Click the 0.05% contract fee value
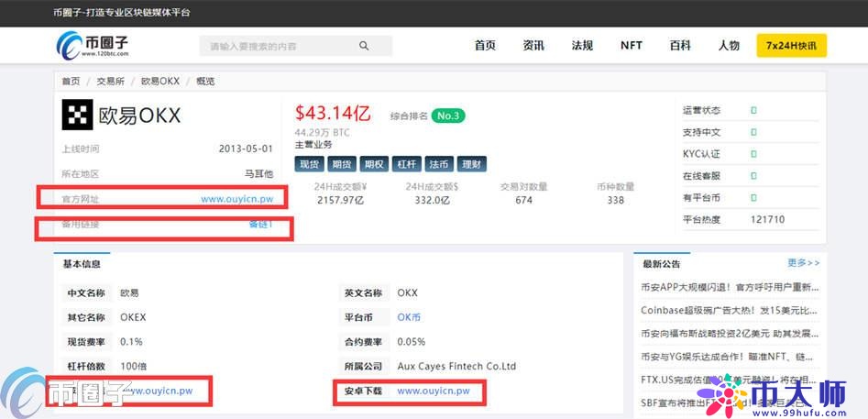The image size is (868, 419). [x=412, y=341]
